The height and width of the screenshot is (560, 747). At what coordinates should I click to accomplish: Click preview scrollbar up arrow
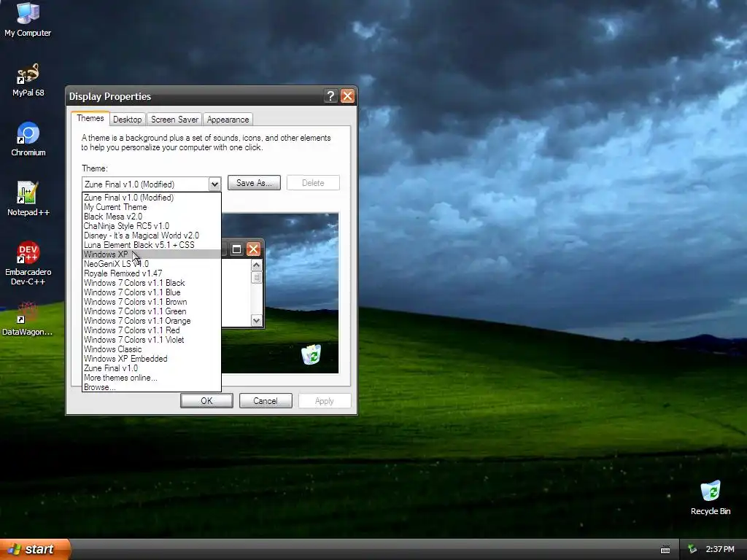point(256,265)
